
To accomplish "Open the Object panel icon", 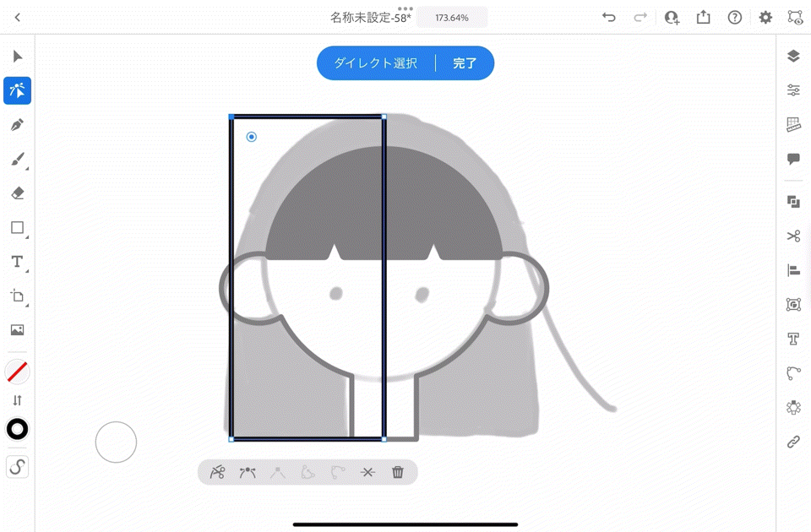I will click(x=793, y=305).
